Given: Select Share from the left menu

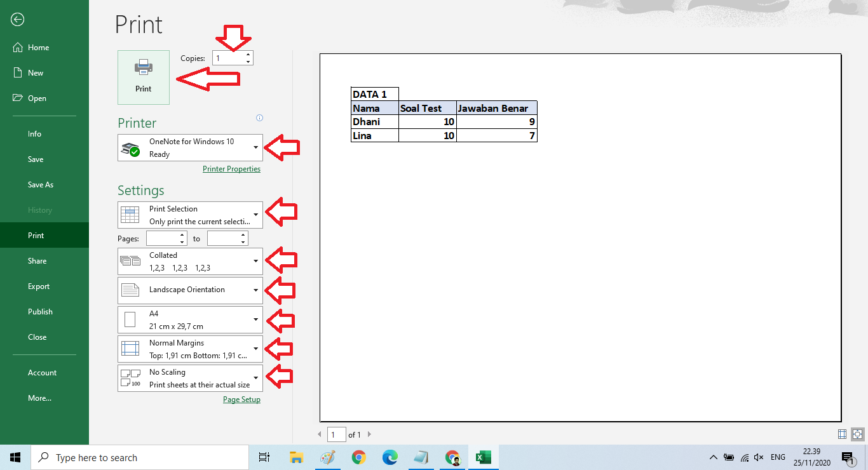Looking at the screenshot, I should [x=37, y=260].
